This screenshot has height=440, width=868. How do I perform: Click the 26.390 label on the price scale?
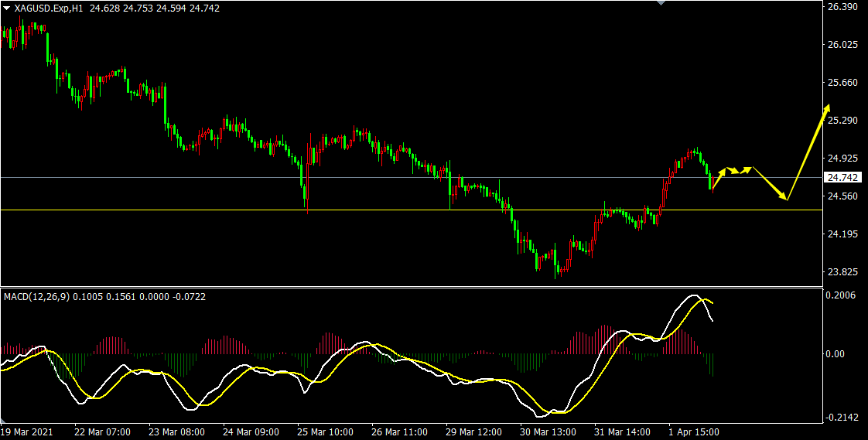pos(842,7)
